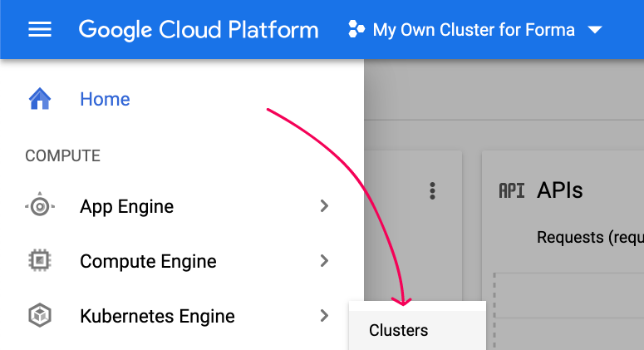Expand the Compute Engine submenu chevron

pos(324,260)
